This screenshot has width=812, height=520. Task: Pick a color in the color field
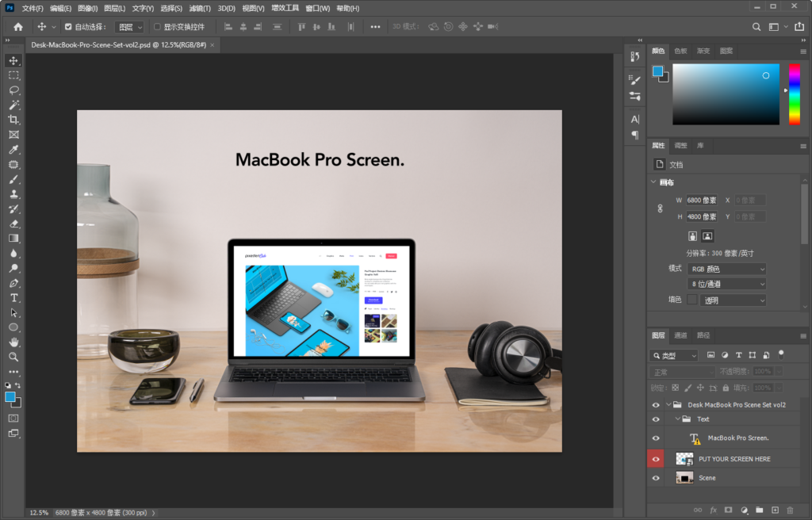[x=726, y=94]
